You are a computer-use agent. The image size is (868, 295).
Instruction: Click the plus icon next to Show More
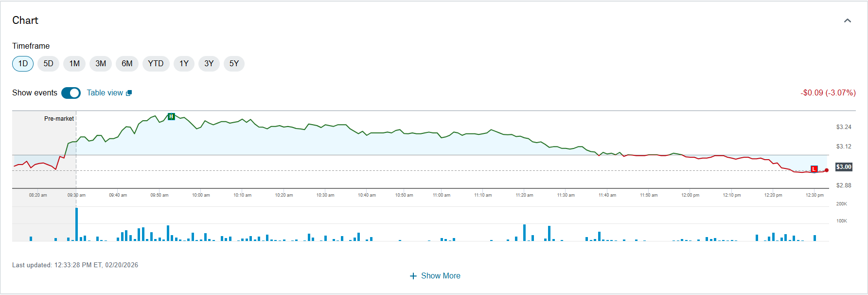pos(413,276)
